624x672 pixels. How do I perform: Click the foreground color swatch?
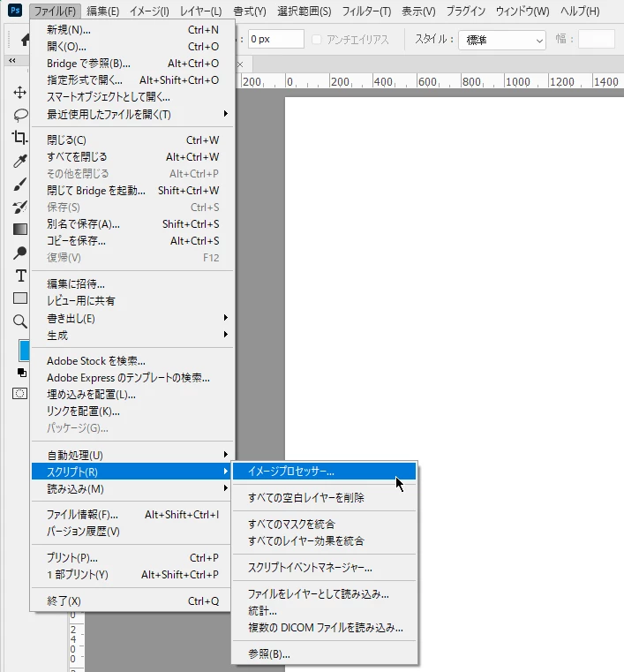point(24,351)
